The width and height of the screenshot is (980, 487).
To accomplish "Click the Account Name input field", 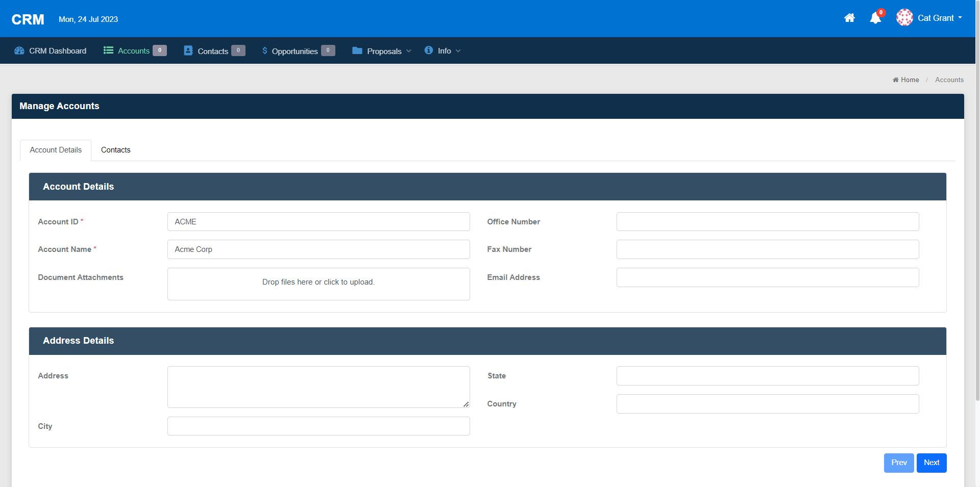I will point(318,249).
